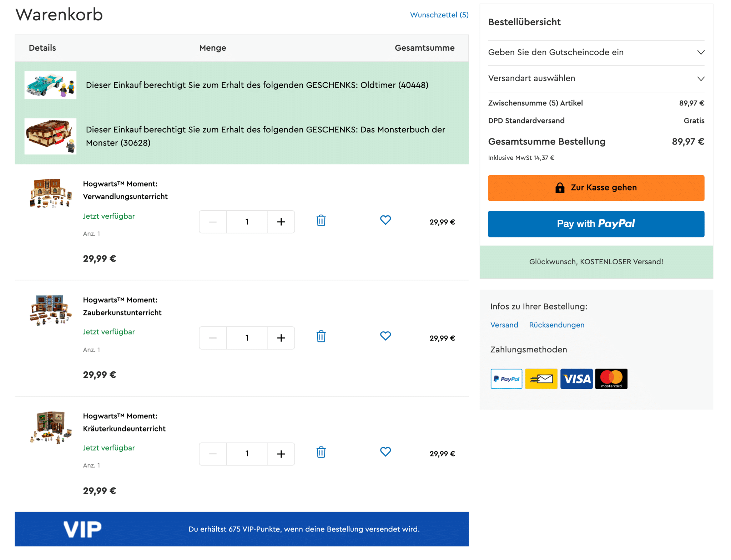Image resolution: width=731 pixels, height=560 pixels.
Task: Expand Versandart auswählen options
Action: (596, 78)
